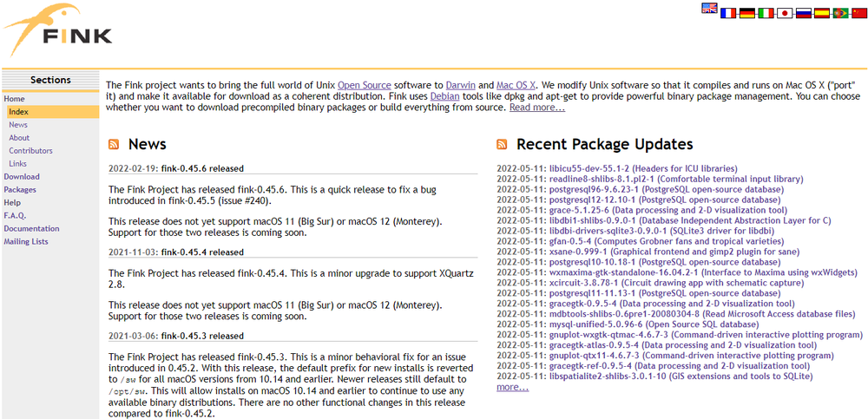Open the readline8-shlibs-8.1.pl2-1 package link
This screenshot has height=419, width=868.
pyautogui.click(x=676, y=179)
